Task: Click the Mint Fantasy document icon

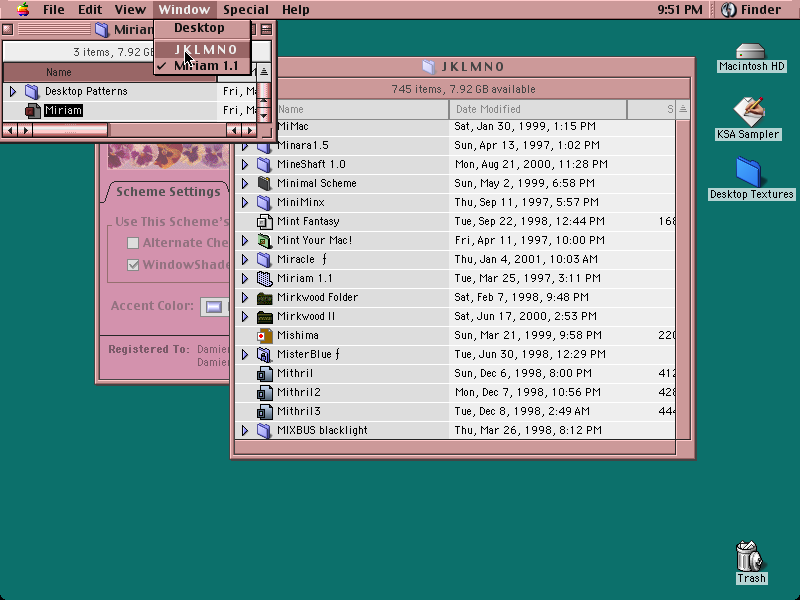Action: (264, 221)
